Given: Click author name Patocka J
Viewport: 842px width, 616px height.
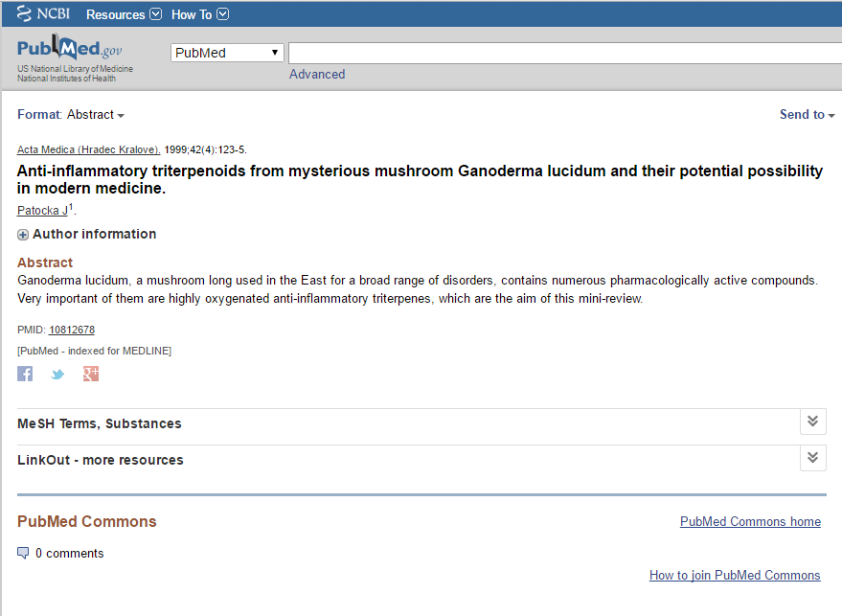Looking at the screenshot, I should 42,211.
